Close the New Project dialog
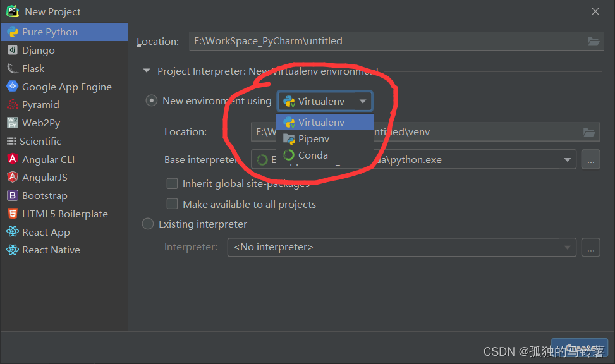The image size is (615, 364). (x=595, y=11)
